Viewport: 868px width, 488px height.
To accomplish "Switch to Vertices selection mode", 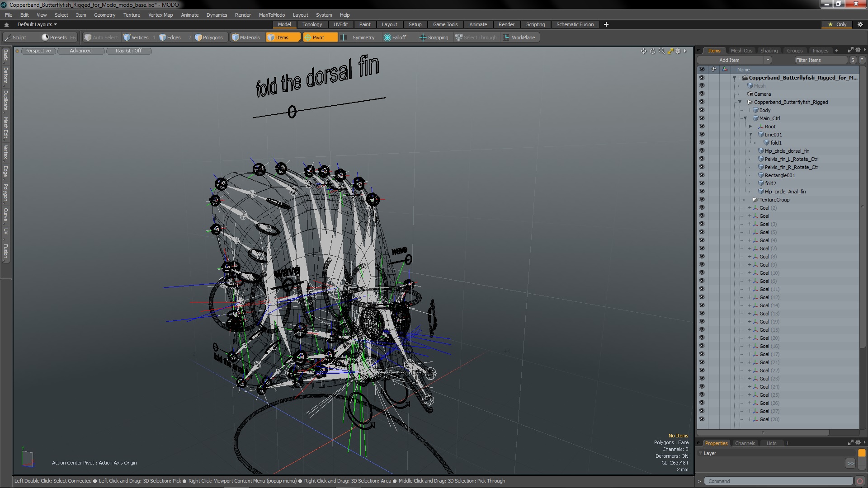I will pos(139,38).
